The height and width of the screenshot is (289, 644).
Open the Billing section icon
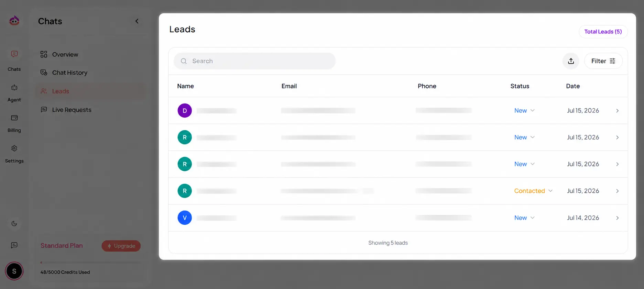[x=14, y=118]
